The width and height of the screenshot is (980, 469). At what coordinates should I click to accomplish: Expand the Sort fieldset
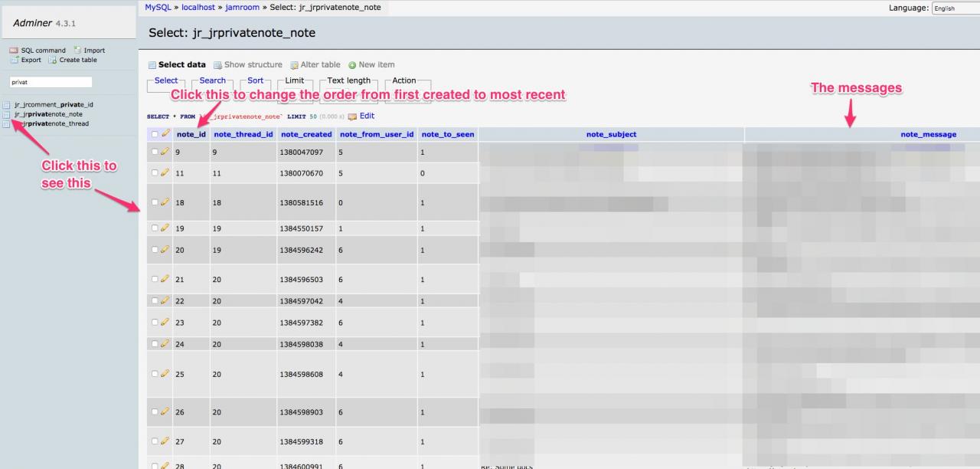[x=255, y=80]
